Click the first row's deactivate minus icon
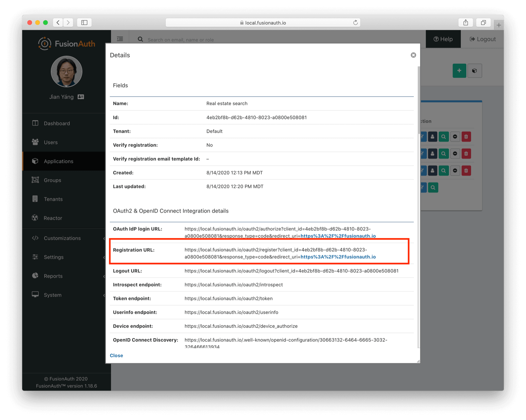 tap(455, 137)
